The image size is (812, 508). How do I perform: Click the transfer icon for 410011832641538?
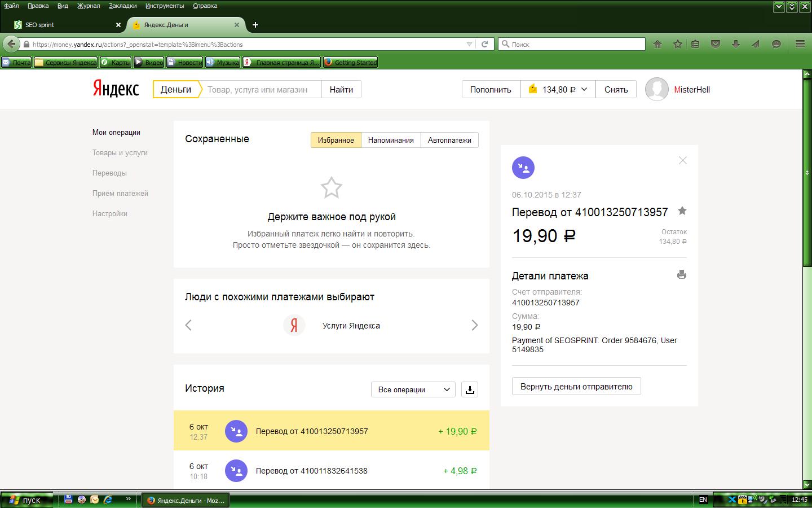236,471
